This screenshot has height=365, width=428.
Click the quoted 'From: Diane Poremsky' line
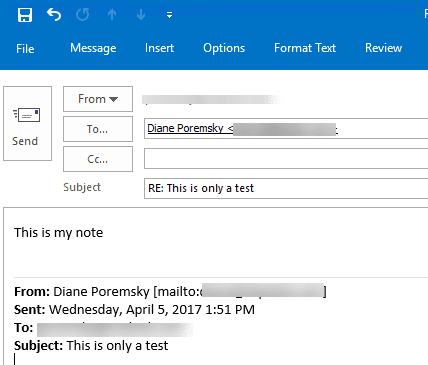coord(170,292)
